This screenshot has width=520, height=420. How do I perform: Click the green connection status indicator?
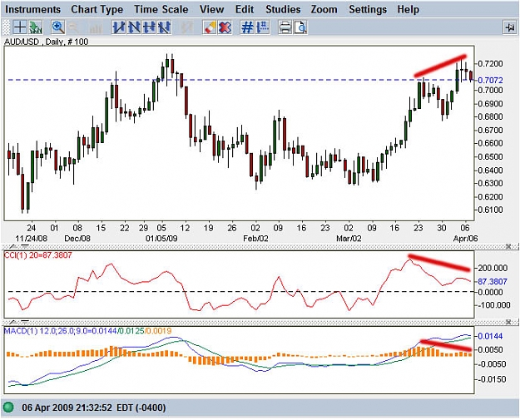point(8,407)
